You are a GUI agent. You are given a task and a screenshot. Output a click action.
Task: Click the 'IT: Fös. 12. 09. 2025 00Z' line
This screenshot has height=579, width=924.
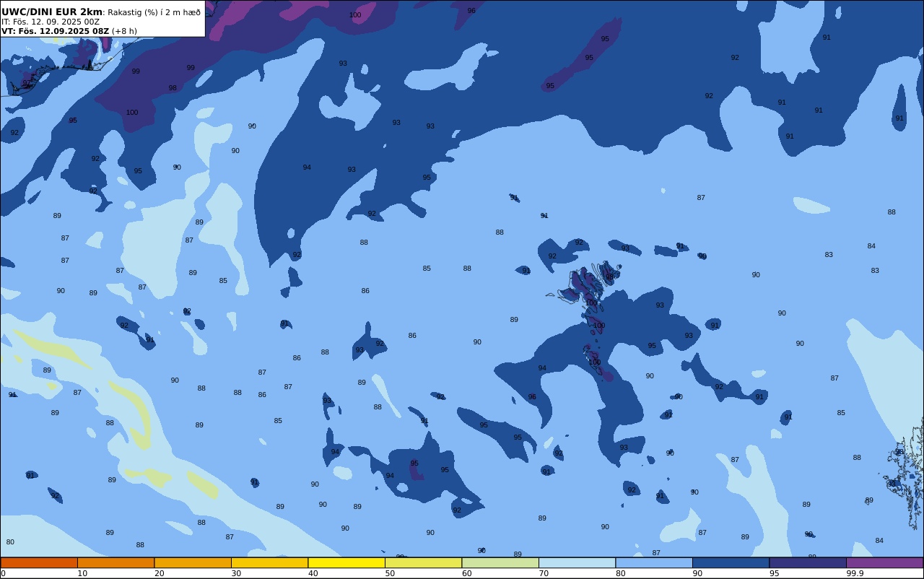[51, 22]
